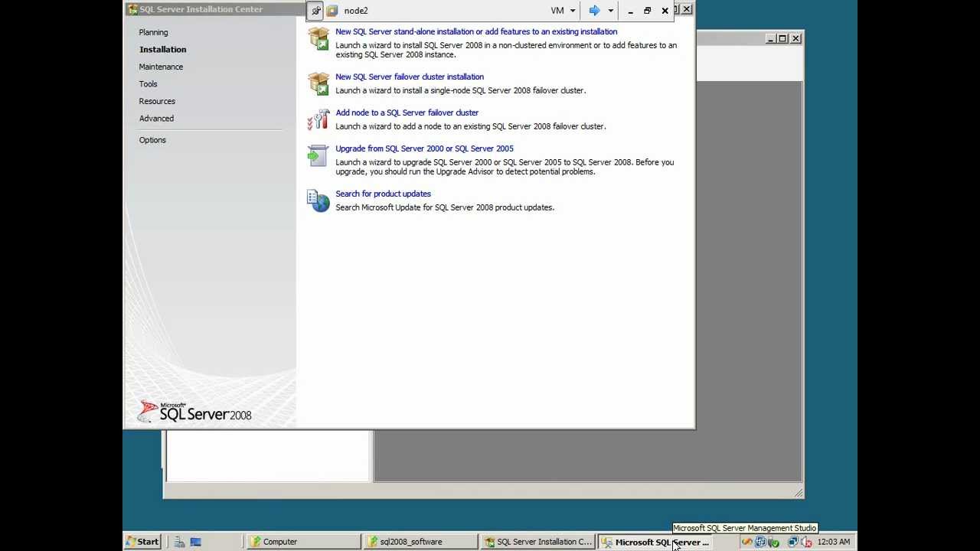The width and height of the screenshot is (980, 551).
Task: Click the red shield security tray icon
Action: coord(806,542)
